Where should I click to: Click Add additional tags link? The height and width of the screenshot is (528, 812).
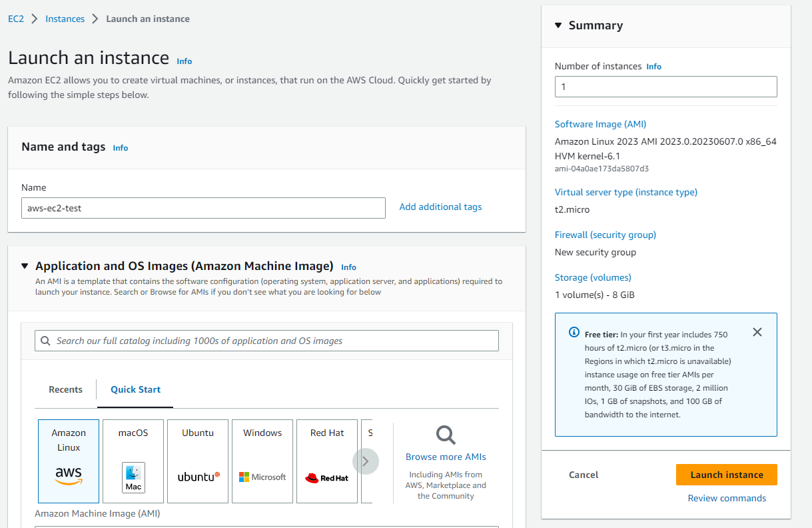[440, 207]
